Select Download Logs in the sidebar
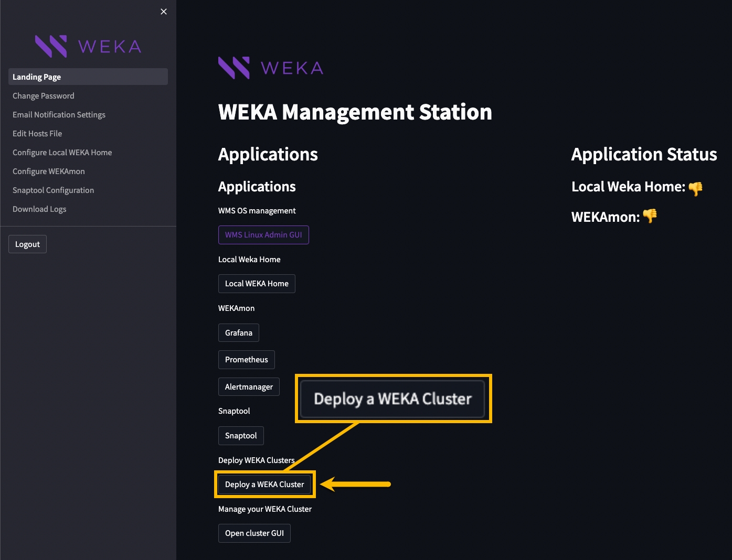 (x=39, y=209)
